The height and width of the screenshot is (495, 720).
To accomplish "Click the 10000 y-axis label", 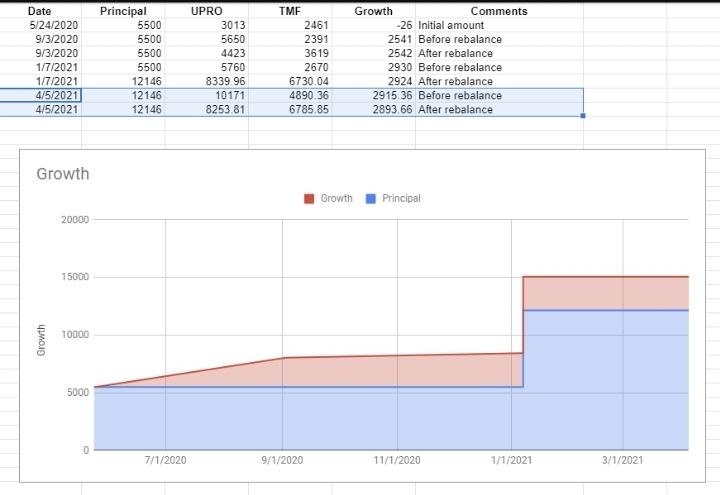I will coord(75,335).
